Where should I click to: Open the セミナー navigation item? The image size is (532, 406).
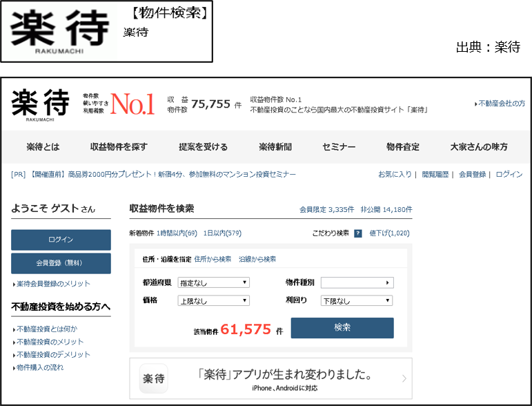pos(339,147)
